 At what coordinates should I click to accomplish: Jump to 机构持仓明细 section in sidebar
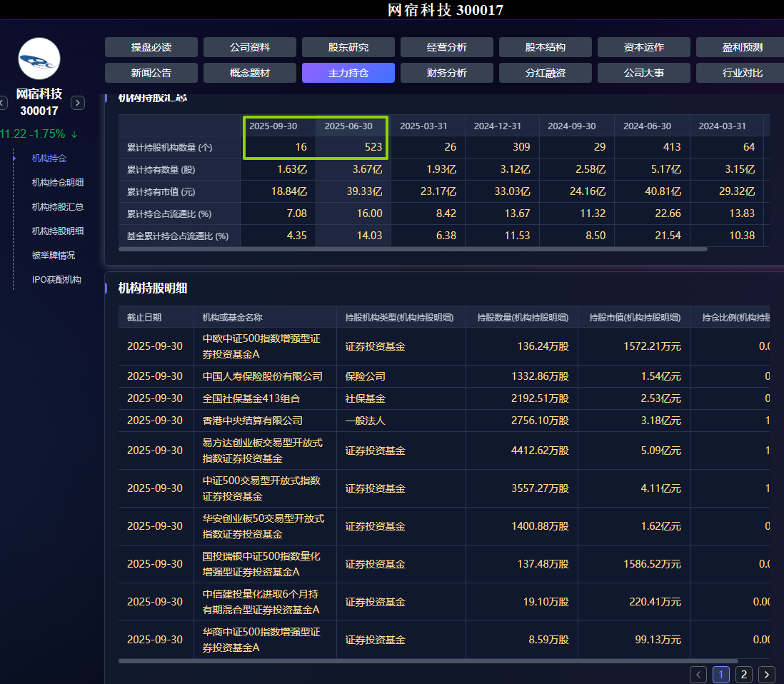(58, 183)
